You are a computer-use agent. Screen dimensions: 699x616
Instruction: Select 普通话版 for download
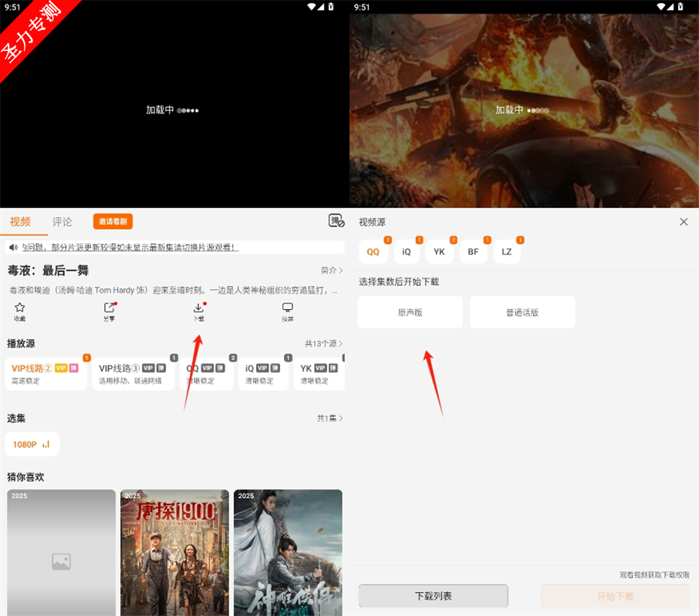click(522, 312)
